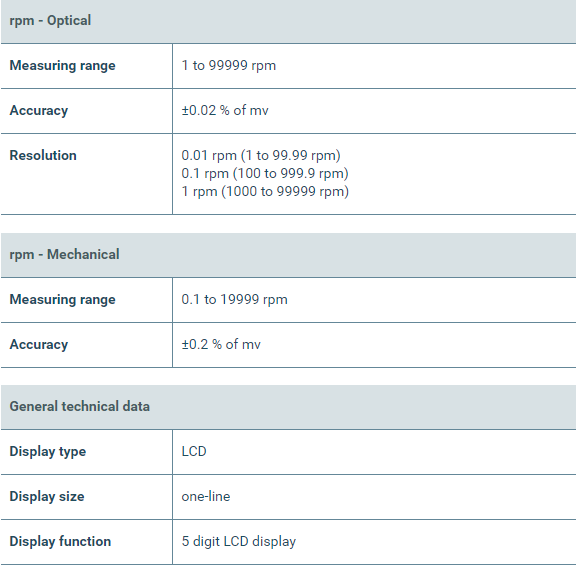The image size is (576, 566).
Task: Click the 0.1 to 19999 rpm value
Action: (x=234, y=299)
